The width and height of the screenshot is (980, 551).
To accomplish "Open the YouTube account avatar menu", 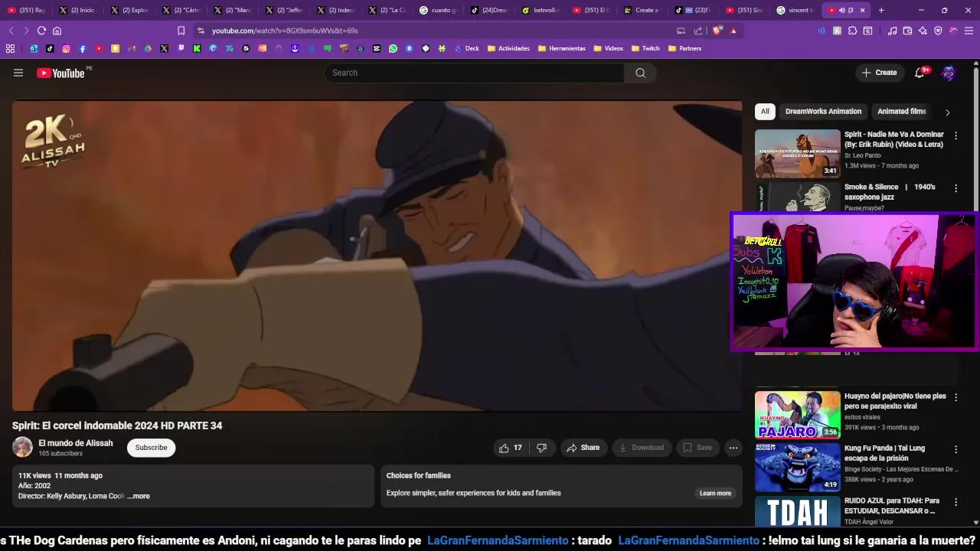I will tap(949, 73).
